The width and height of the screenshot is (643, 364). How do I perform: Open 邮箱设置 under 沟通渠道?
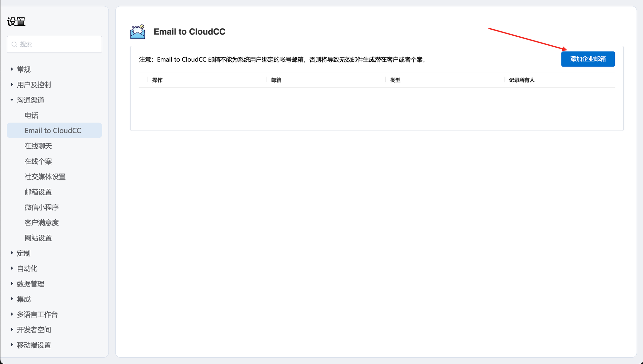pos(38,192)
